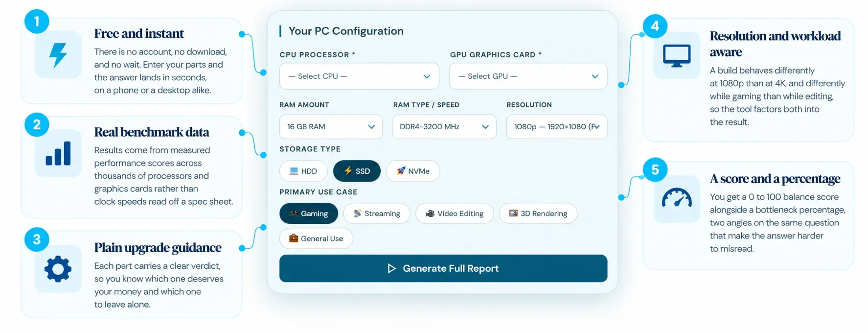Click the hard drive icon in the HDD option
868x333 pixels.
point(294,171)
